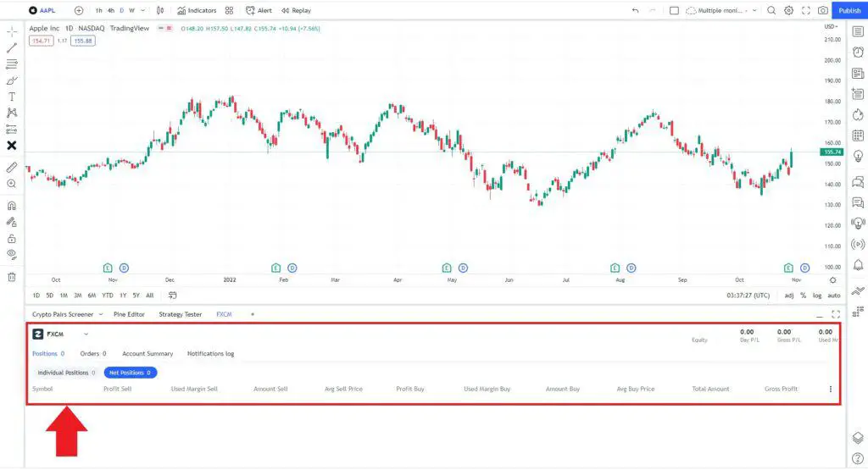Image resolution: width=868 pixels, height=470 pixels.
Task: Toggle stay in drawing mode
Action: tap(12, 222)
